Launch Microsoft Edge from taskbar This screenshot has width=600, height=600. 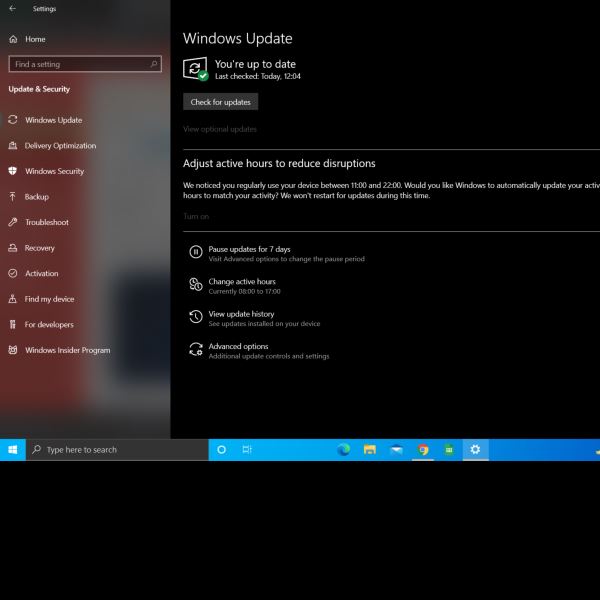point(344,450)
